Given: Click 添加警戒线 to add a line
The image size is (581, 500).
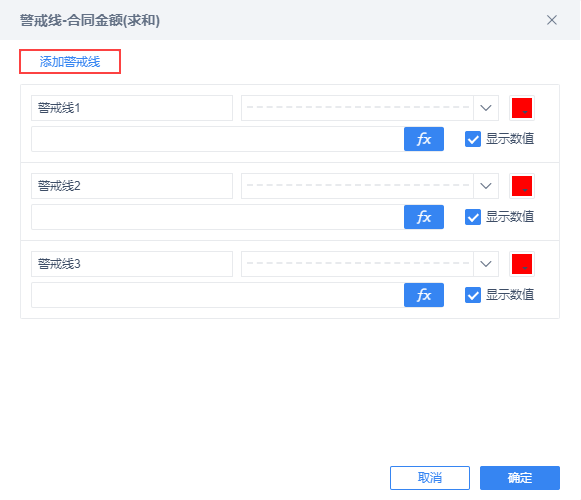Looking at the screenshot, I should pyautogui.click(x=70, y=62).
